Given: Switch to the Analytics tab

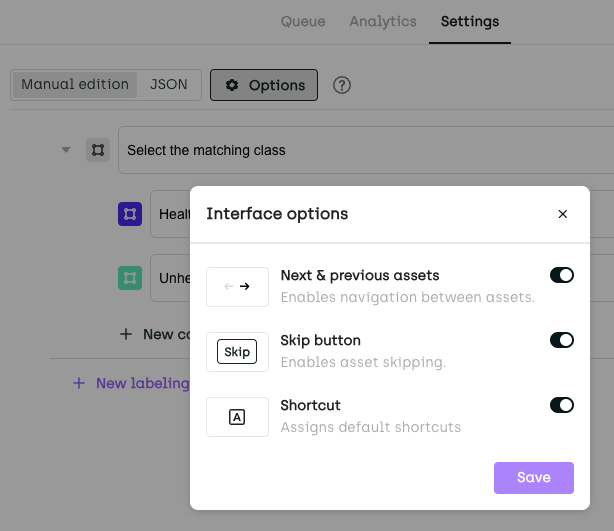Looking at the screenshot, I should point(382,21).
